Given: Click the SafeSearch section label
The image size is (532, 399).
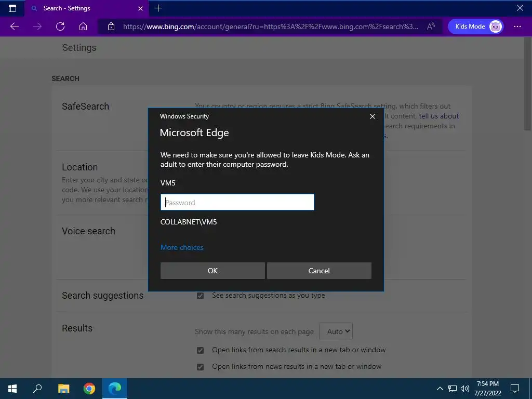Looking at the screenshot, I should (x=86, y=107).
